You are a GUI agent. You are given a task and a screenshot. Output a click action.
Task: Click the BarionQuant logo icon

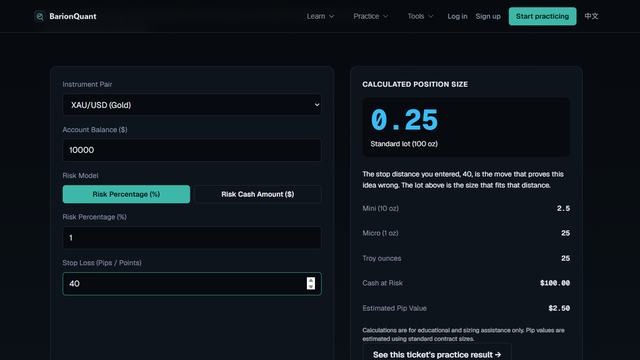[40, 16]
